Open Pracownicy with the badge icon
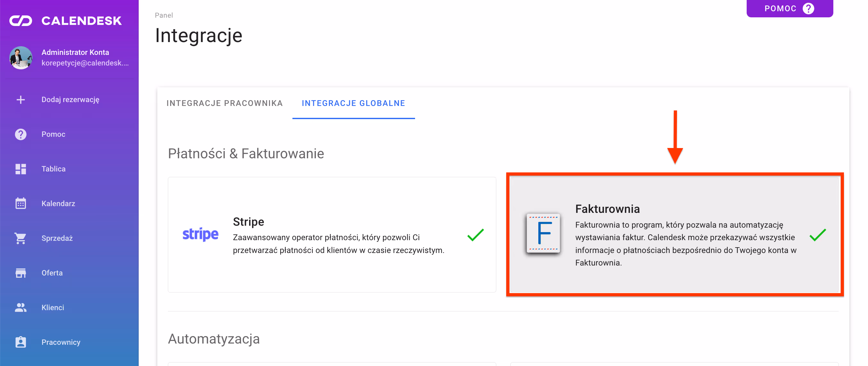Image resolution: width=868 pixels, height=366 pixels. point(21,342)
